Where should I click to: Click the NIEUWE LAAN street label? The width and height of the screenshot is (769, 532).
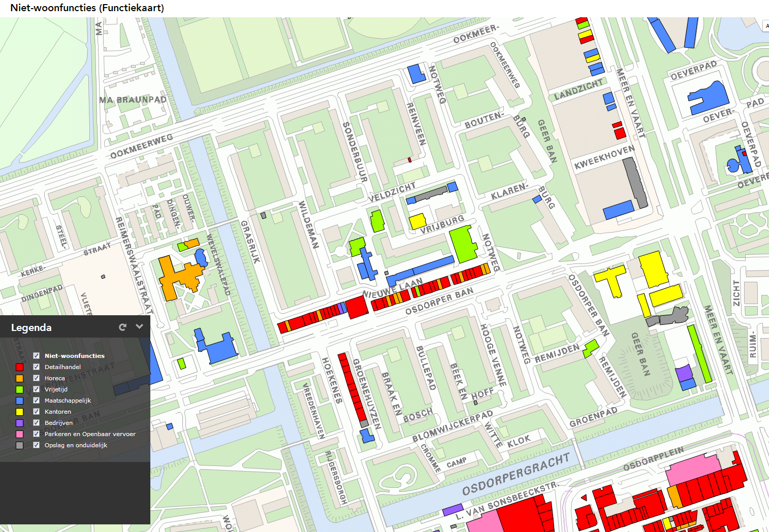(x=393, y=288)
